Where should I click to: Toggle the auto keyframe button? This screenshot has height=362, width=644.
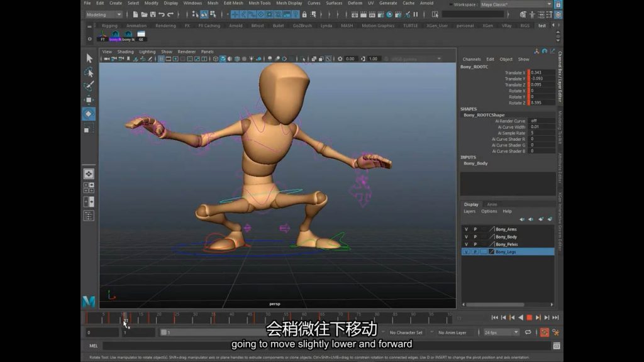(x=545, y=332)
